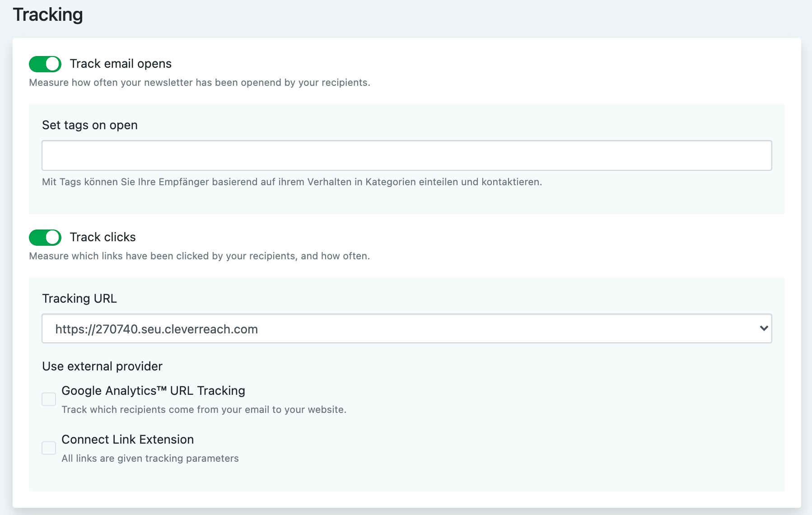Click the 'Use external provider' heading

102,366
